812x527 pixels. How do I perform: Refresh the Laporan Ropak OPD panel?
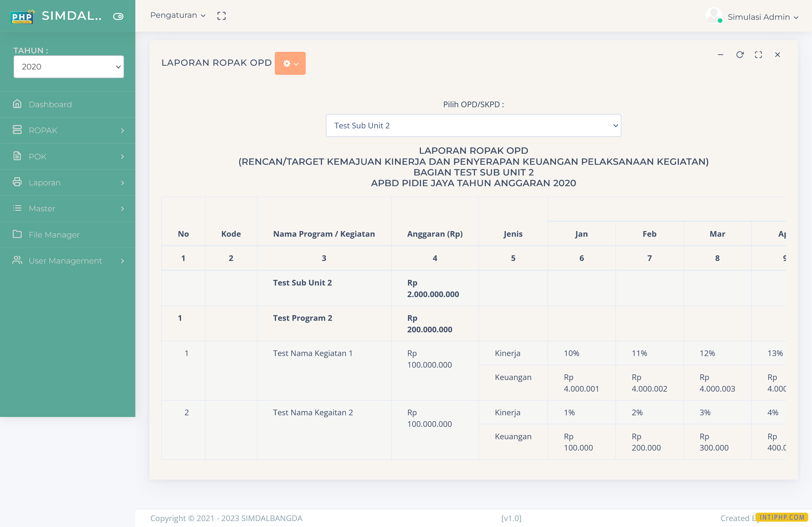[x=740, y=55]
